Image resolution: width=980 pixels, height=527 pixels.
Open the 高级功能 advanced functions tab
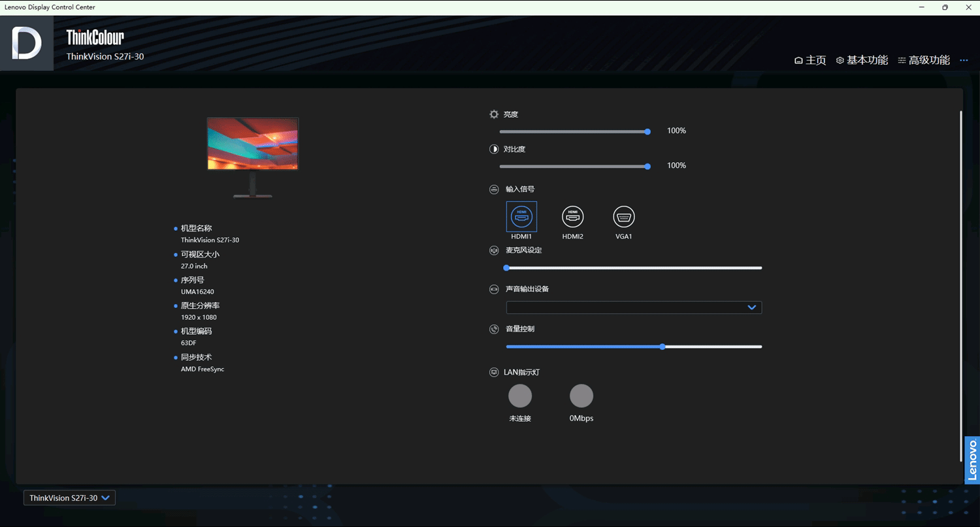point(924,60)
